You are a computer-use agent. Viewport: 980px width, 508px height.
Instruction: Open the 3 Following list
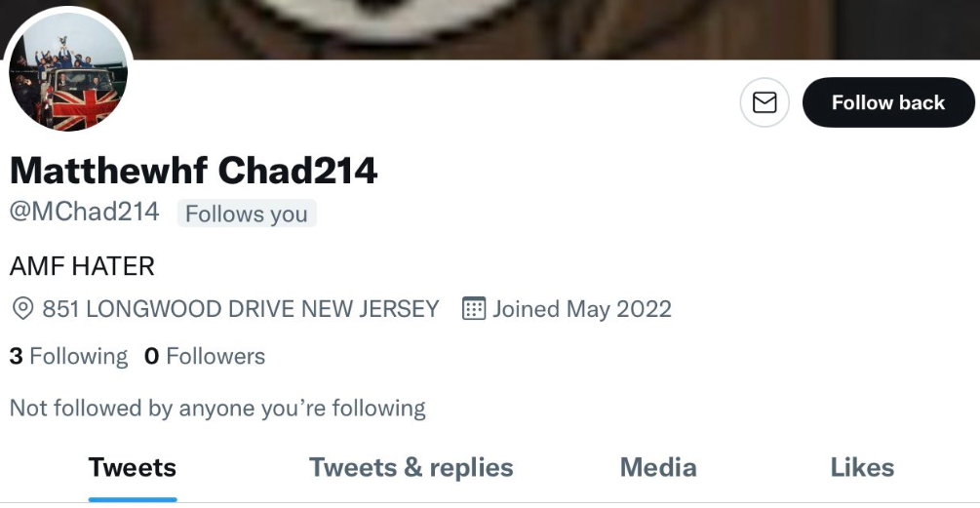coord(69,356)
